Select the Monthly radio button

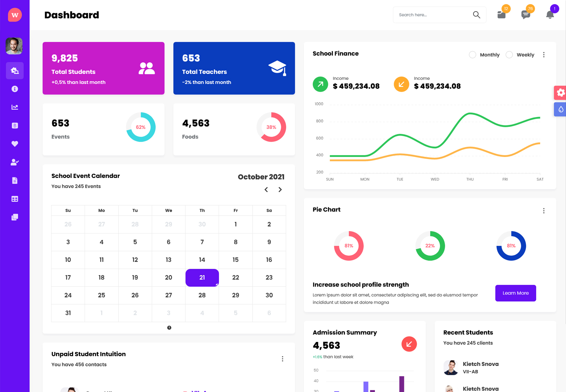(473, 55)
